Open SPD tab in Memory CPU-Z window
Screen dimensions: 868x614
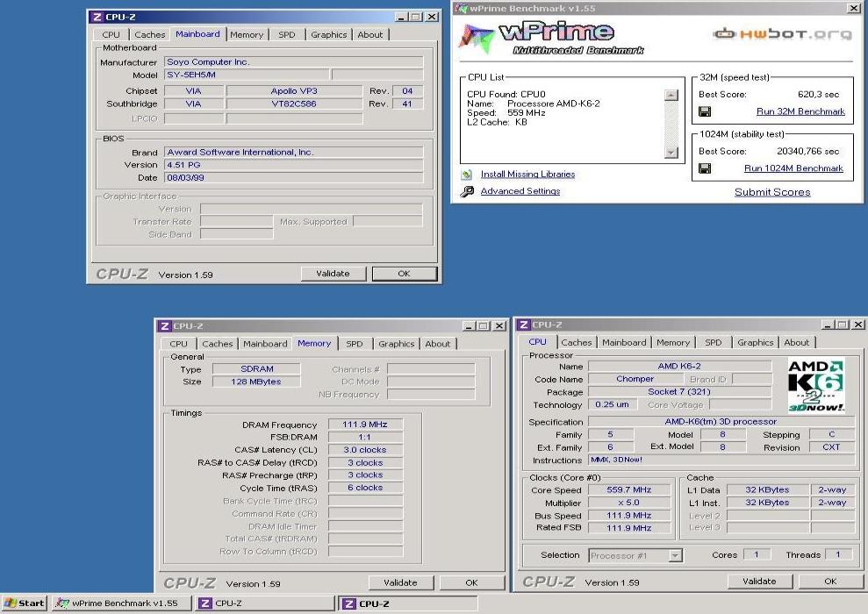(x=355, y=344)
